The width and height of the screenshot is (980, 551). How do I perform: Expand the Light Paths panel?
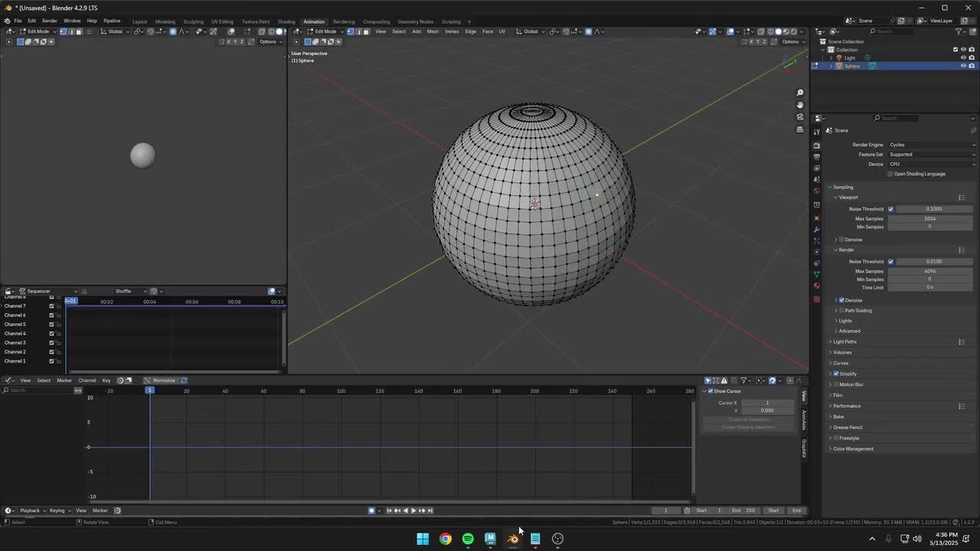pos(845,341)
